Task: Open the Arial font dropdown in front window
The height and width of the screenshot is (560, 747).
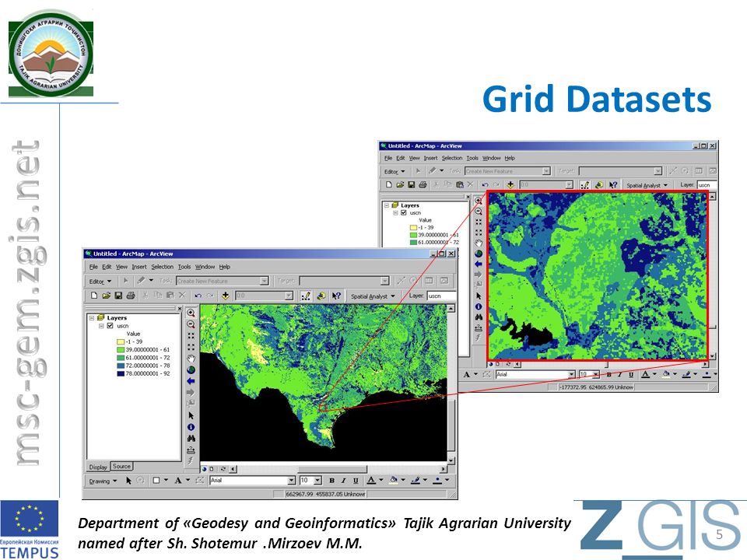Action: coord(291,481)
